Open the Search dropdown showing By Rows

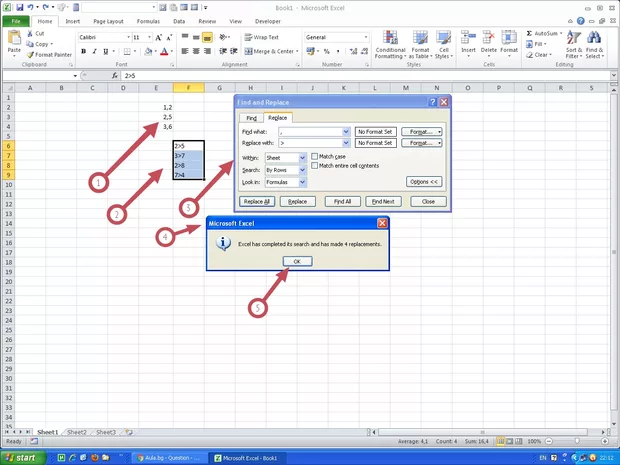[x=302, y=170]
